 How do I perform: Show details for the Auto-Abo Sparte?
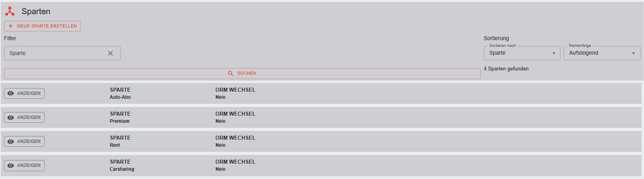pos(24,94)
